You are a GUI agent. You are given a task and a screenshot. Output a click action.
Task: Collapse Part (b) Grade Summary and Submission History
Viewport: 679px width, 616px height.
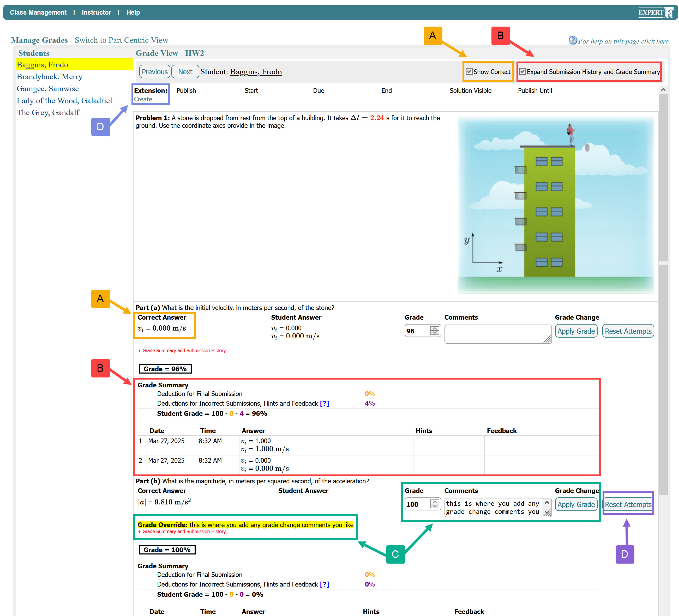tap(182, 532)
